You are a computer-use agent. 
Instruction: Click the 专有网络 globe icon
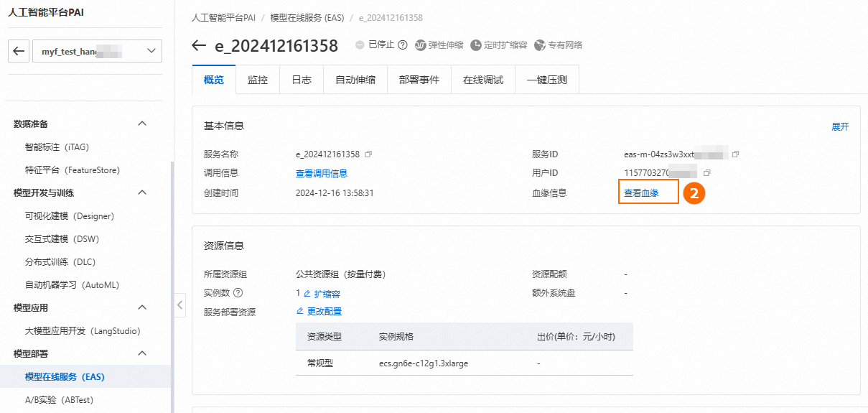point(540,45)
